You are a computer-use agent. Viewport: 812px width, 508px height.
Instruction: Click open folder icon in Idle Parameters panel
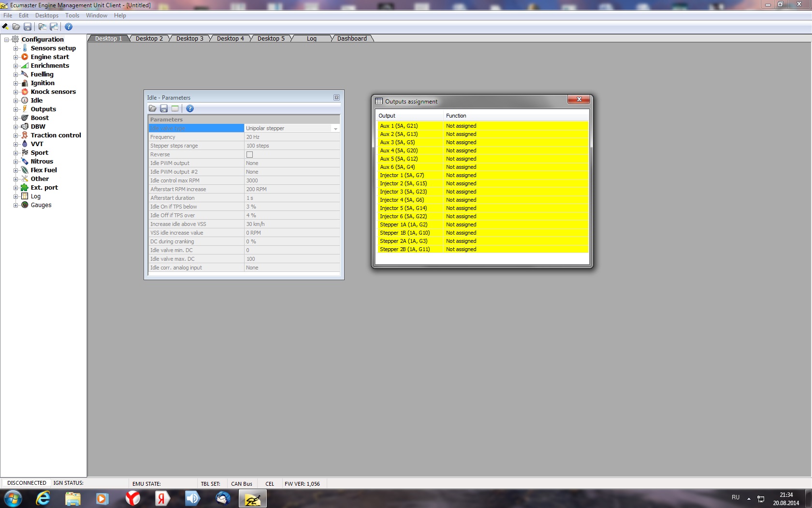(x=153, y=109)
